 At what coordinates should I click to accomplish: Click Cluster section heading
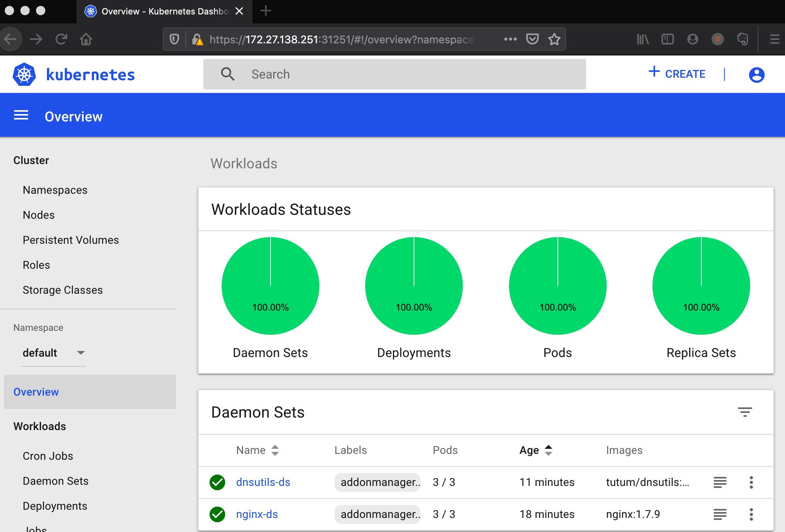pyautogui.click(x=31, y=161)
